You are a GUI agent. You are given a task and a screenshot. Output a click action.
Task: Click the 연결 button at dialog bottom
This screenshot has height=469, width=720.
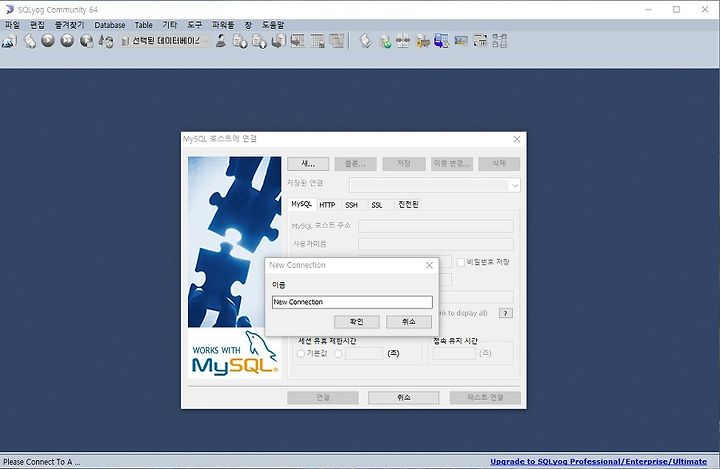(323, 397)
